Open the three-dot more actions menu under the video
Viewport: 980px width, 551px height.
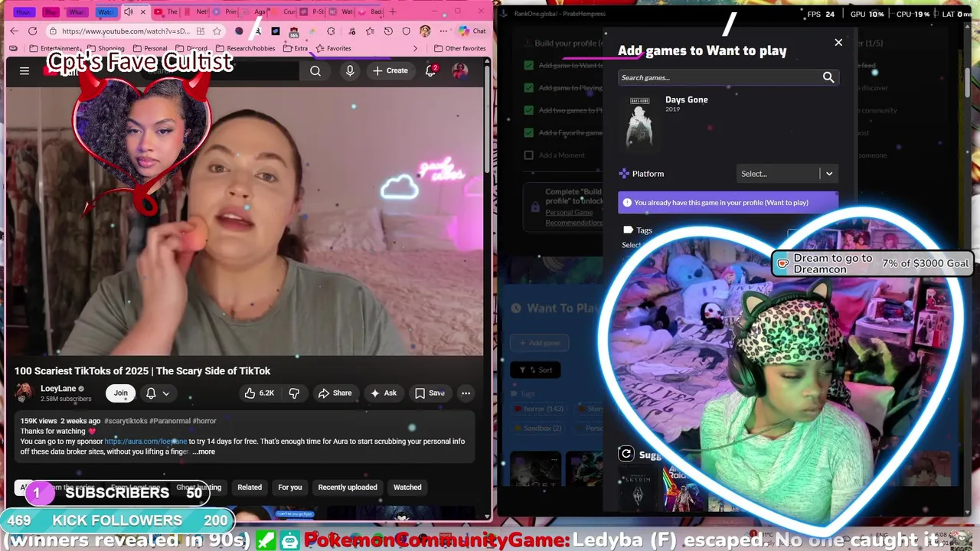tap(465, 393)
